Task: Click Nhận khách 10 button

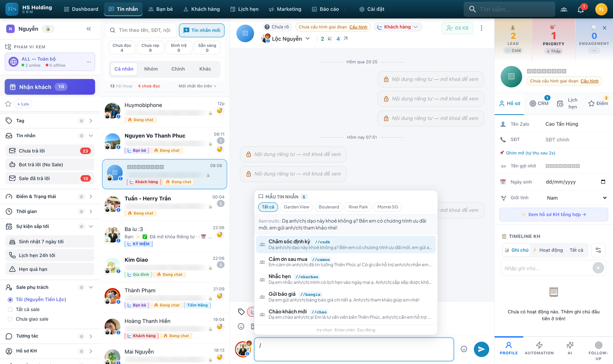Action: click(50, 87)
